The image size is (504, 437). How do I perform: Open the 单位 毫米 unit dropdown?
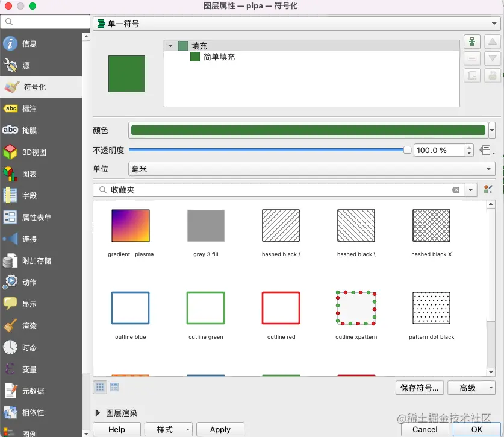[311, 169]
